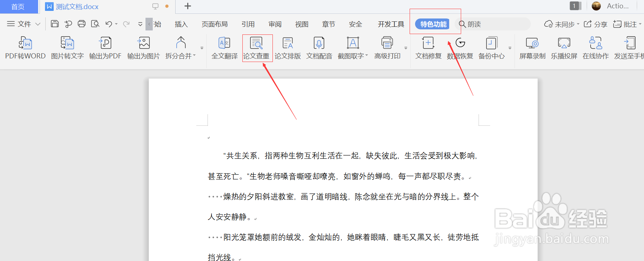The width and height of the screenshot is (644, 261).
Task: Click the Undo arrow icon
Action: click(108, 24)
